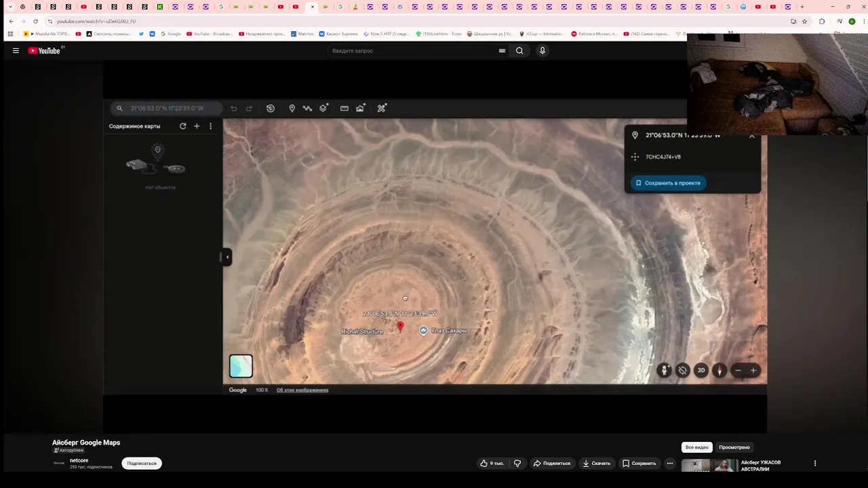Open the netcore channel avatar
Viewport: 868px width, 488px height.
point(59,463)
